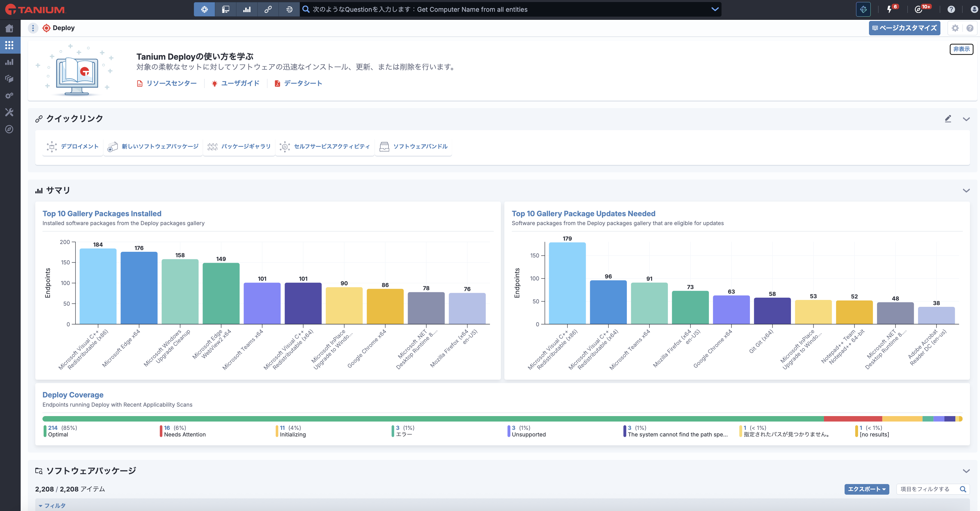Hide the learn banner with 非表示 button
The height and width of the screenshot is (511, 980).
(x=961, y=49)
